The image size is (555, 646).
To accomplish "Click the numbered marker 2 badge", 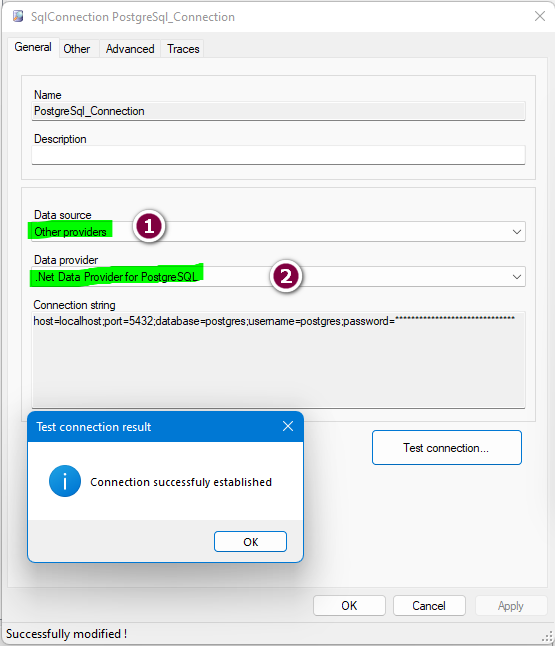I will [286, 276].
